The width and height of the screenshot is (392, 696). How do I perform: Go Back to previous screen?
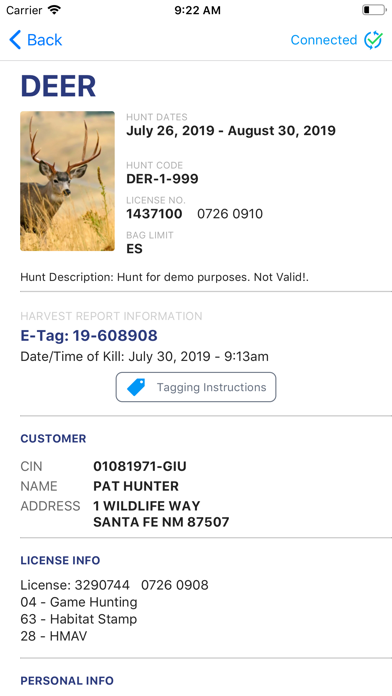click(36, 40)
